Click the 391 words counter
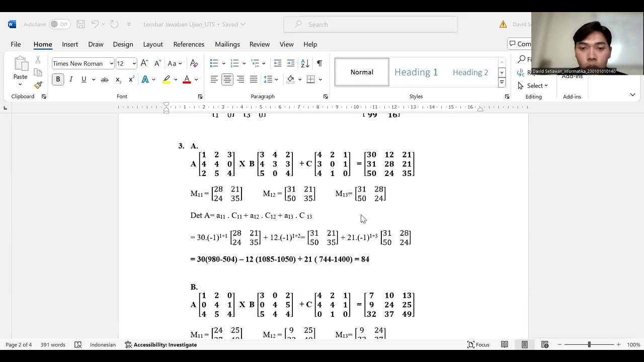 click(53, 344)
